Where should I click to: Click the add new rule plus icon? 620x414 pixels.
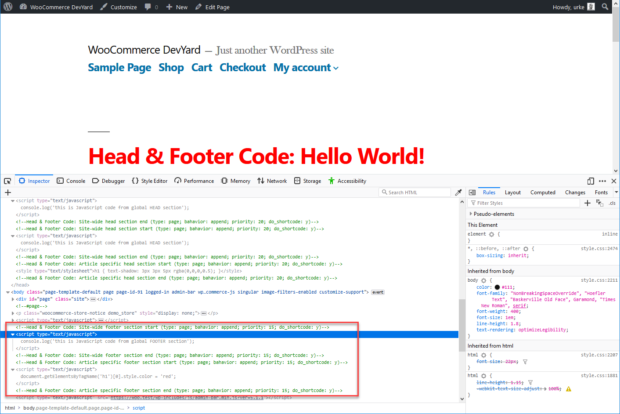click(588, 203)
